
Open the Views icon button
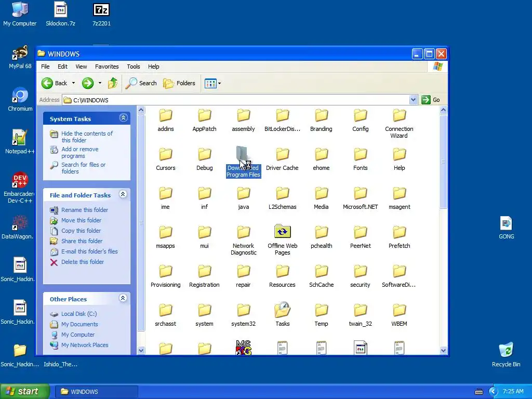(210, 83)
